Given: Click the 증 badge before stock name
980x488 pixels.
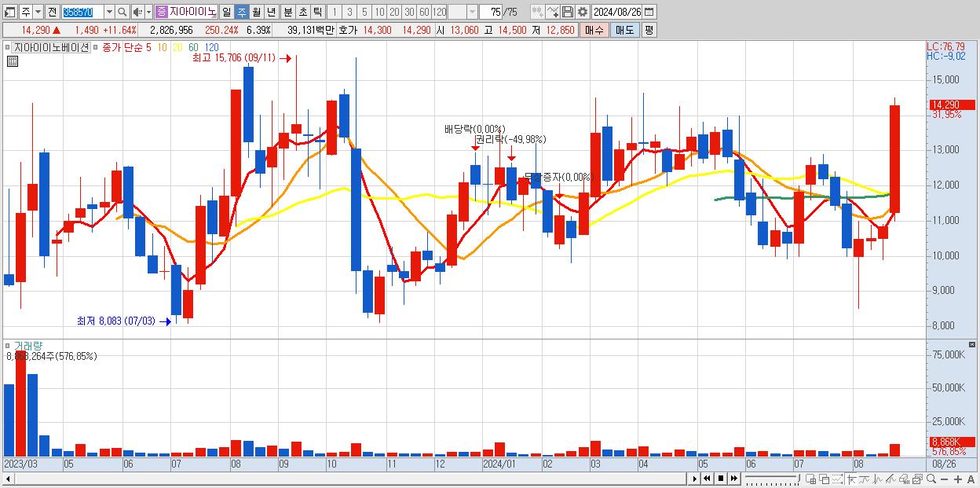Looking at the screenshot, I should click(x=162, y=12).
